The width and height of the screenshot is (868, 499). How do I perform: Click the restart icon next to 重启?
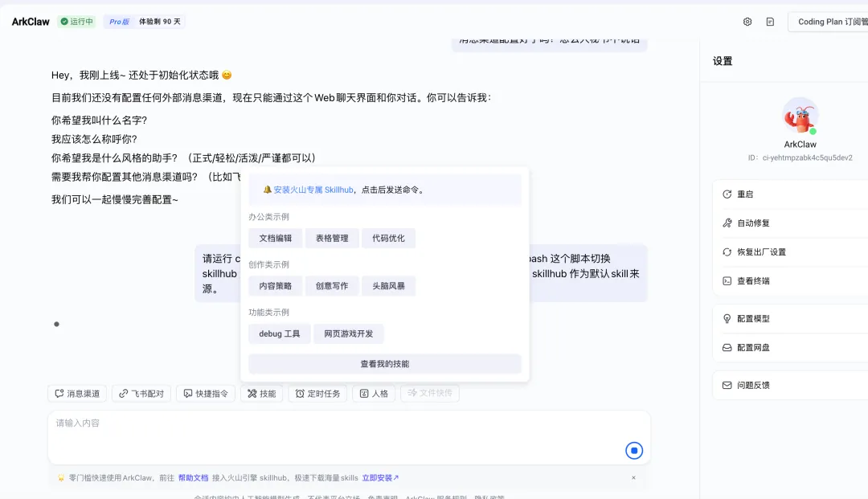(727, 194)
